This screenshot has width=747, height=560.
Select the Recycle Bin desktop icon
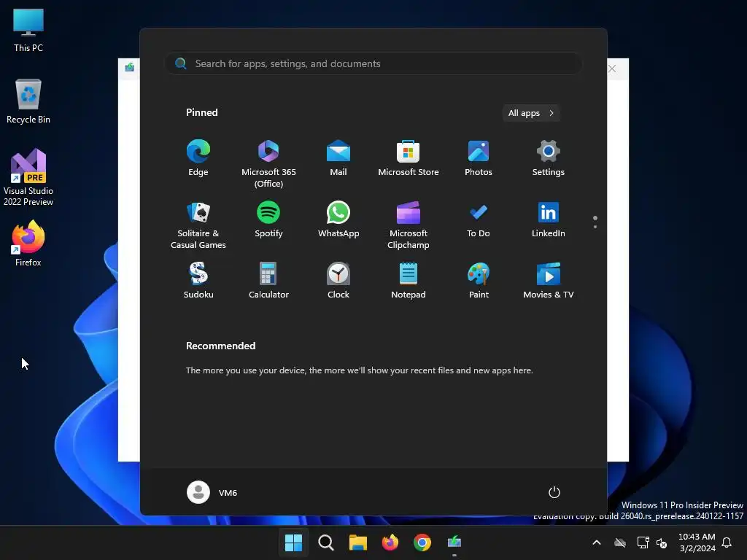(x=28, y=101)
